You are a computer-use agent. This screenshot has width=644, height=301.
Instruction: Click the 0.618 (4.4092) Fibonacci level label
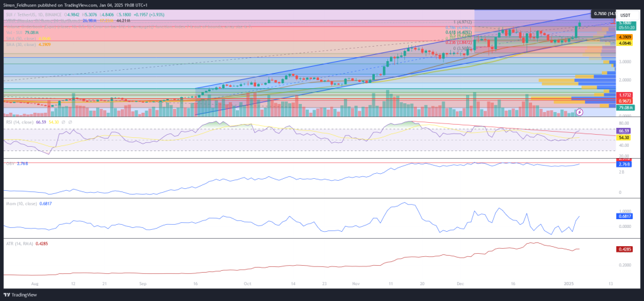click(458, 31)
